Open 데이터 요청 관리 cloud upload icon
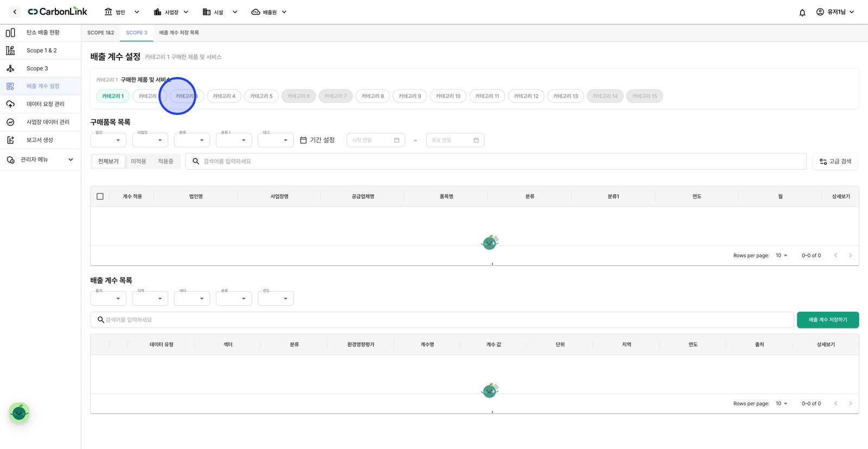868x449 pixels. pos(10,104)
